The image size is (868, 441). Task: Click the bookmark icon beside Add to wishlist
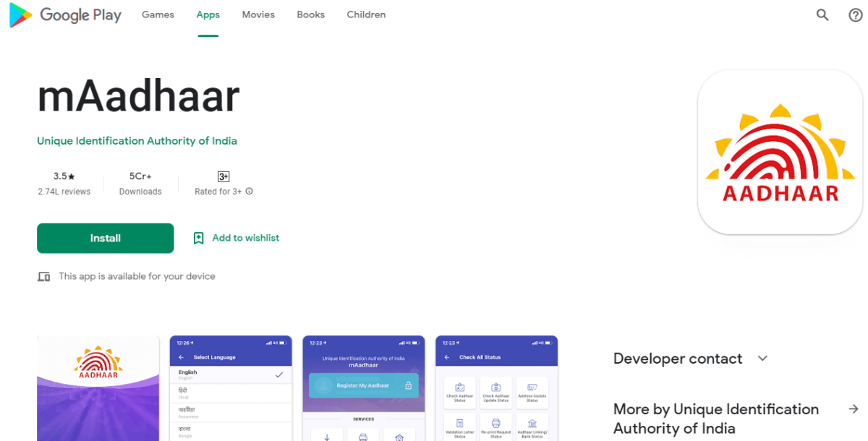tap(199, 238)
